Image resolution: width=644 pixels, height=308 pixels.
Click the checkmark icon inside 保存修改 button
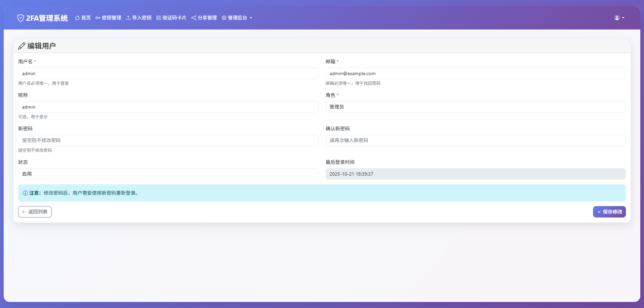click(x=599, y=212)
